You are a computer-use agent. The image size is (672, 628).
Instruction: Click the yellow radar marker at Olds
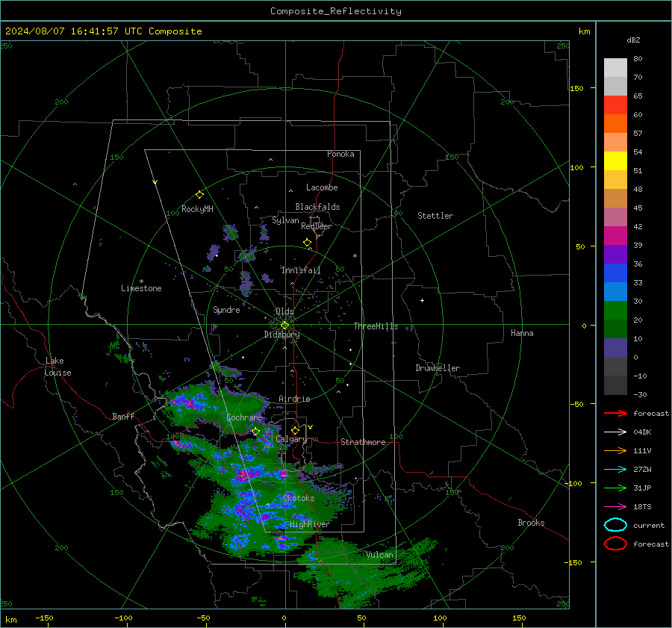(284, 326)
